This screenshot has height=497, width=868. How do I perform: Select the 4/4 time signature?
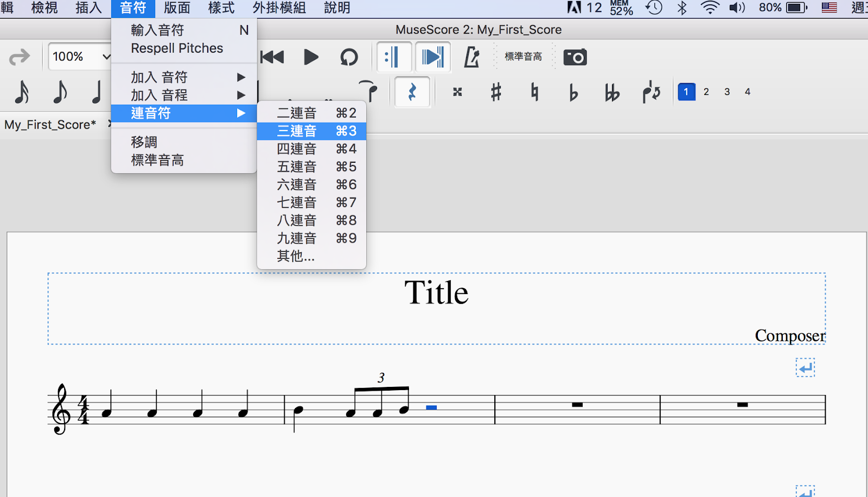pyautogui.click(x=84, y=410)
